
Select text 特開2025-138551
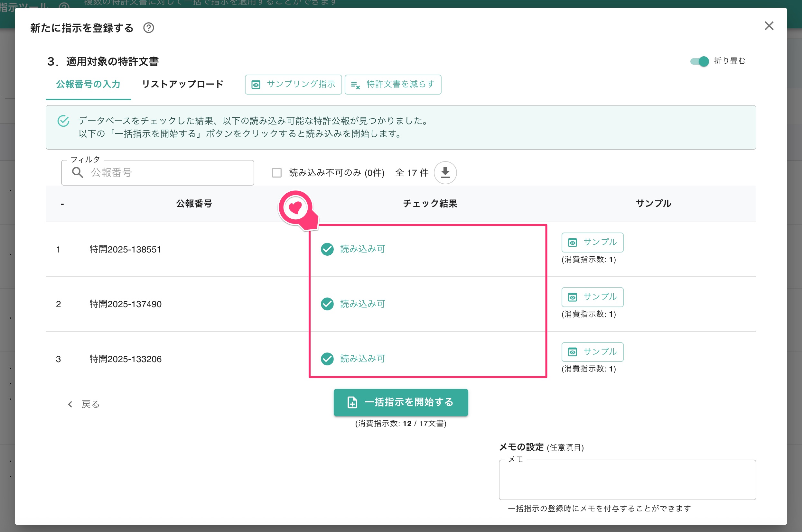click(125, 249)
